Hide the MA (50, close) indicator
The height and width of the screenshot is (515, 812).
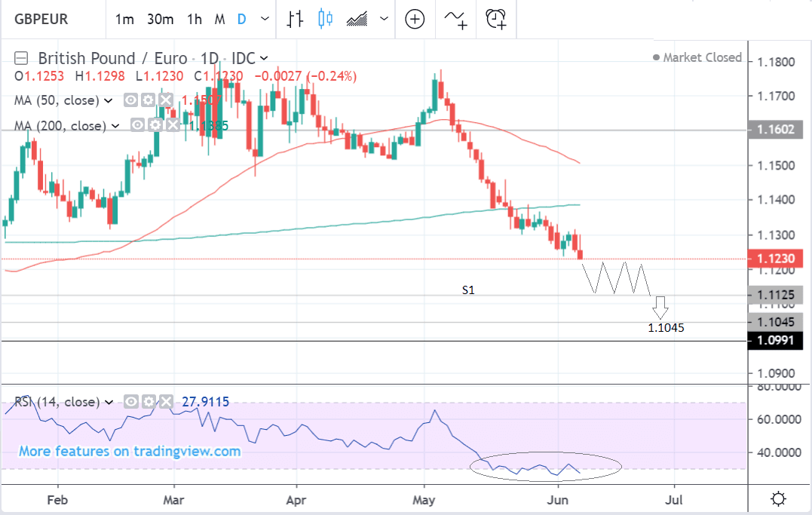tap(131, 100)
